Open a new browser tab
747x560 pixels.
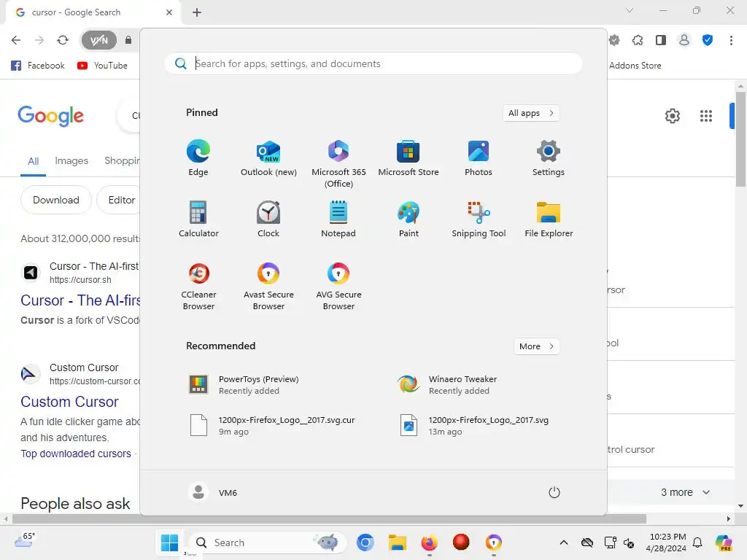pos(197,12)
